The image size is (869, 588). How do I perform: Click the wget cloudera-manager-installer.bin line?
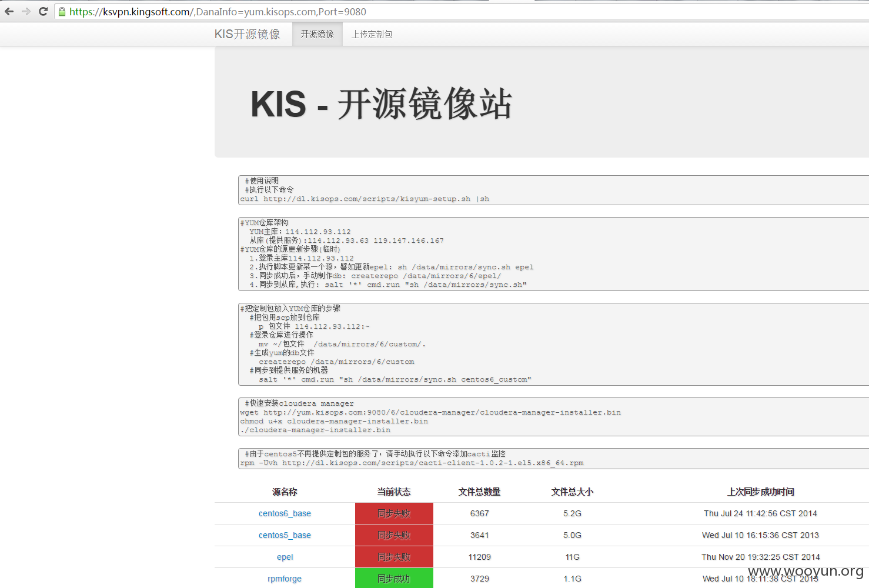pyautogui.click(x=430, y=412)
